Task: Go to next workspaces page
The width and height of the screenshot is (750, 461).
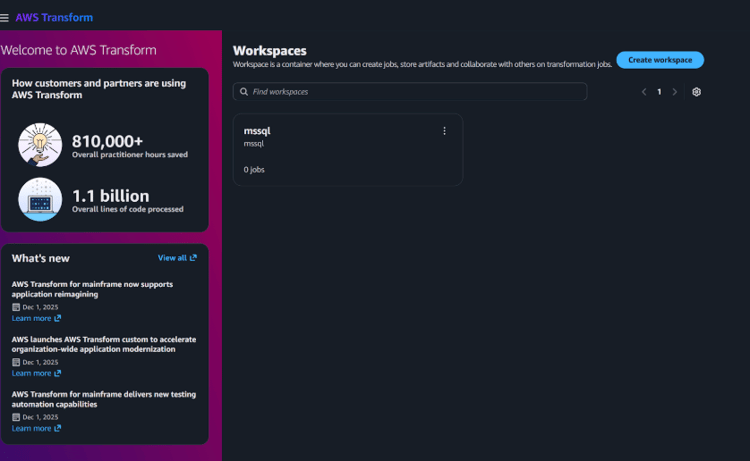Action: coord(674,92)
